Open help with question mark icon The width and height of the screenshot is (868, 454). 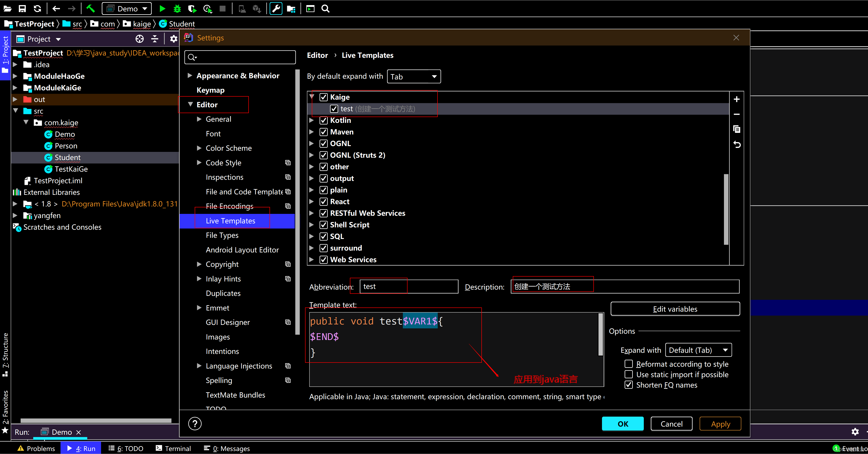pyautogui.click(x=195, y=424)
